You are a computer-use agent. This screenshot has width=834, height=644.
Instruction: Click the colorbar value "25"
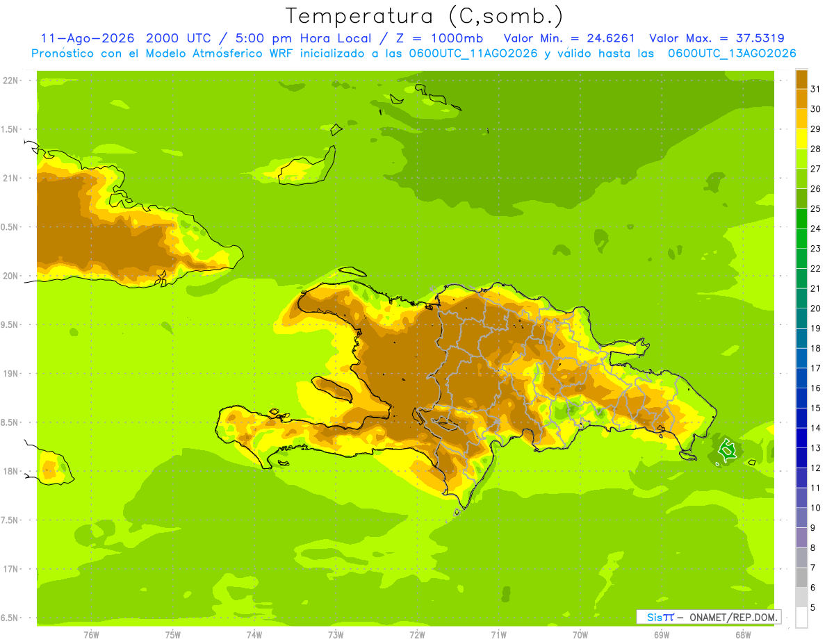point(816,208)
